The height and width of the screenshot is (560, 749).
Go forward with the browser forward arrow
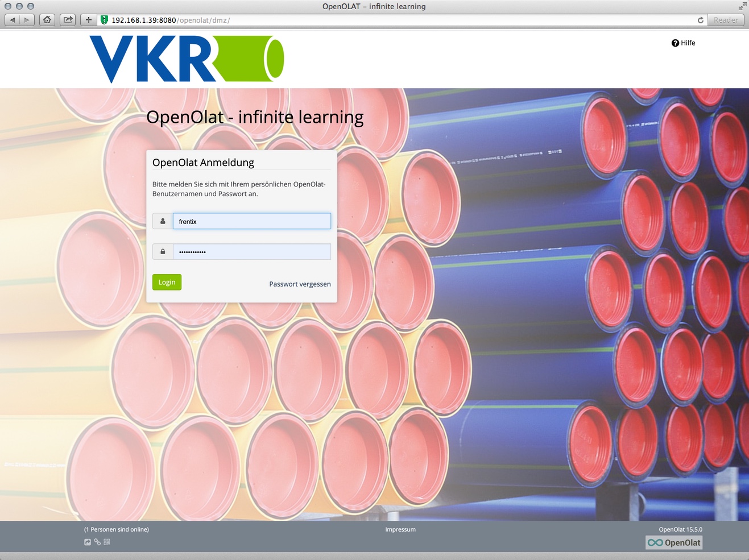coord(27,20)
